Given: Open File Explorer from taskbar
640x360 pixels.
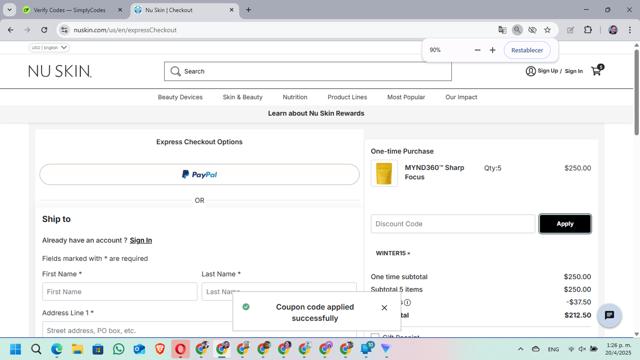Looking at the screenshot, I should 77,349.
